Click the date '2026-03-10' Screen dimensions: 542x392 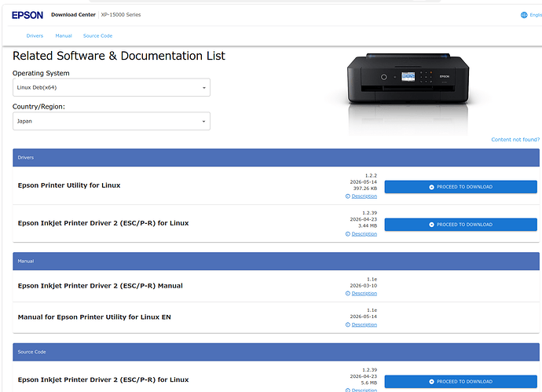point(363,285)
